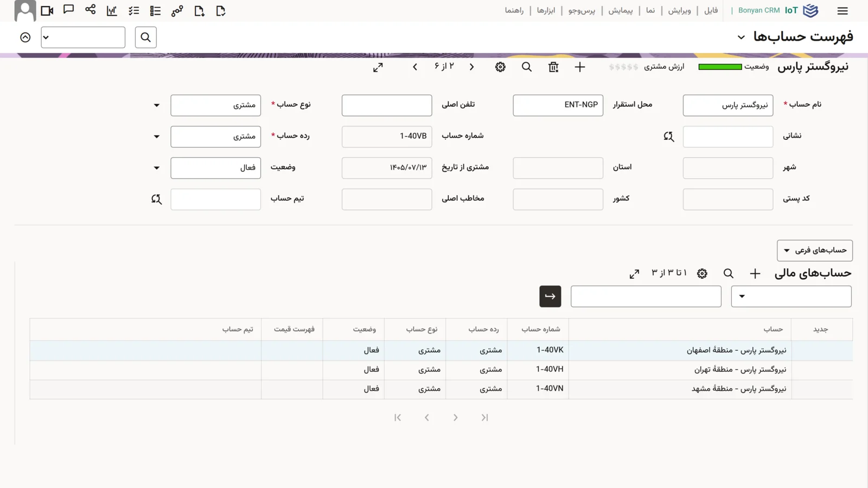This screenshot has height=488, width=868.
Task: Open the hamburger main menu
Action: [842, 11]
